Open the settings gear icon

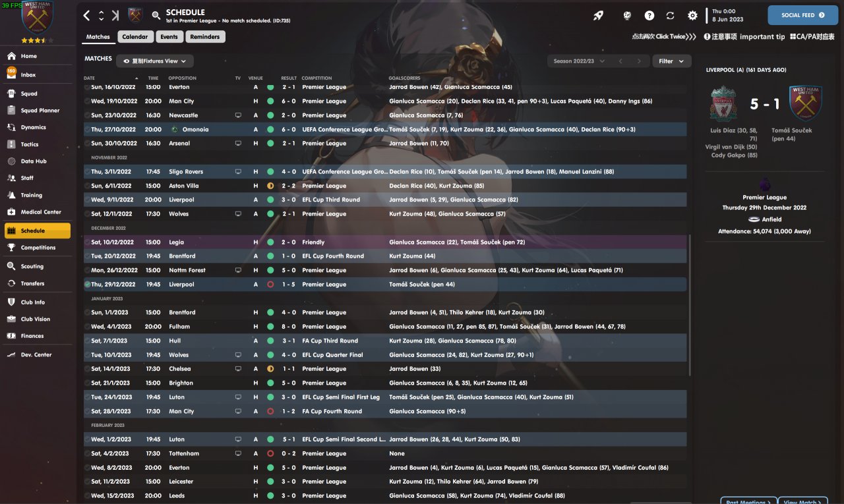[692, 15]
